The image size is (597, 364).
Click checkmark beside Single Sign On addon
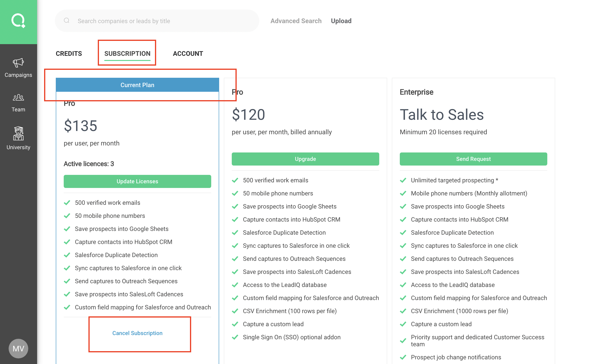235,337
